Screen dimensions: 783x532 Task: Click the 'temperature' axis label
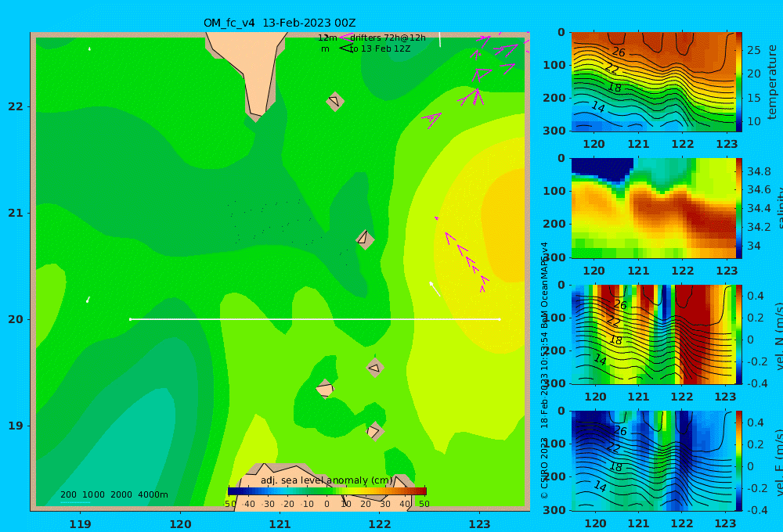[x=772, y=82]
